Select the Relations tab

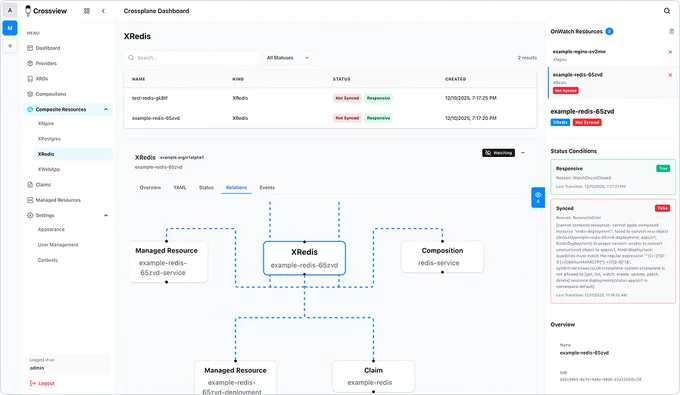pyautogui.click(x=236, y=188)
